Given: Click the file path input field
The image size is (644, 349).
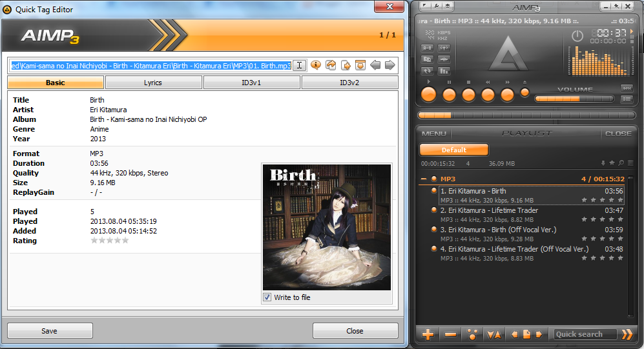Looking at the screenshot, I should coord(151,66).
